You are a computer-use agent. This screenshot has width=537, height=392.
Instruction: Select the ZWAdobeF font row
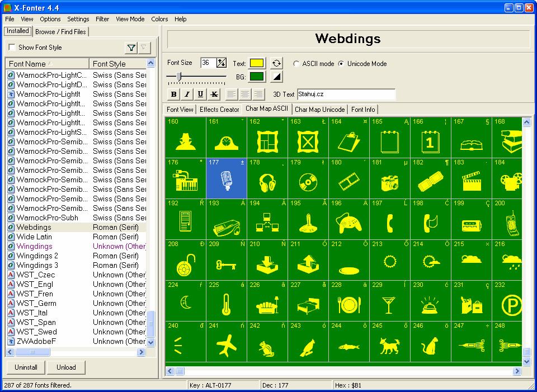(76, 341)
